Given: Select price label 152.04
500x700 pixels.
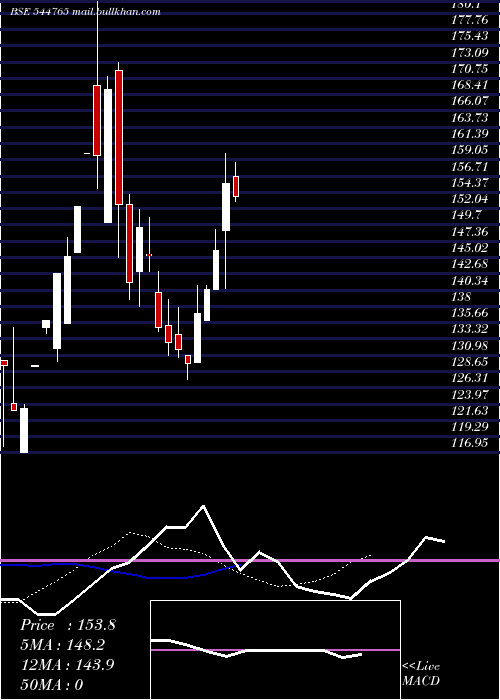Looking at the screenshot, I should tap(469, 199).
